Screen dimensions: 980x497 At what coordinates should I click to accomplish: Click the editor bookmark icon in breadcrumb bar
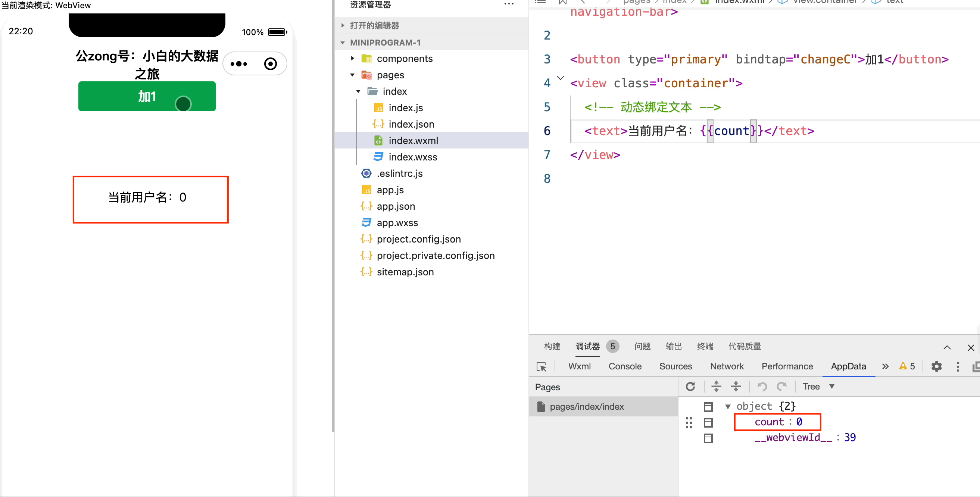[x=562, y=2]
